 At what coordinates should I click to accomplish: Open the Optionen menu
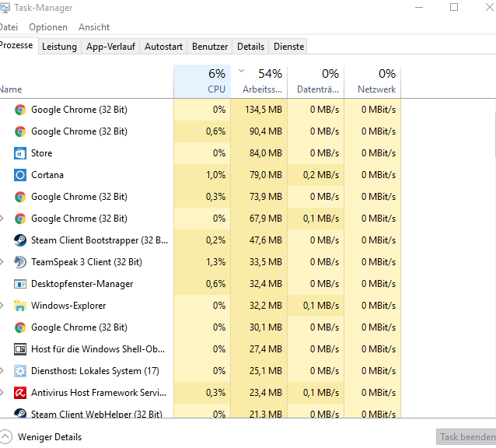[48, 27]
